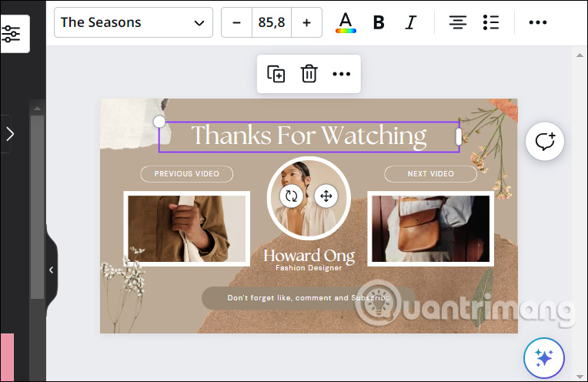Click the canvas scrollbar down arrow
The height and width of the screenshot is (382, 588).
tap(580, 377)
